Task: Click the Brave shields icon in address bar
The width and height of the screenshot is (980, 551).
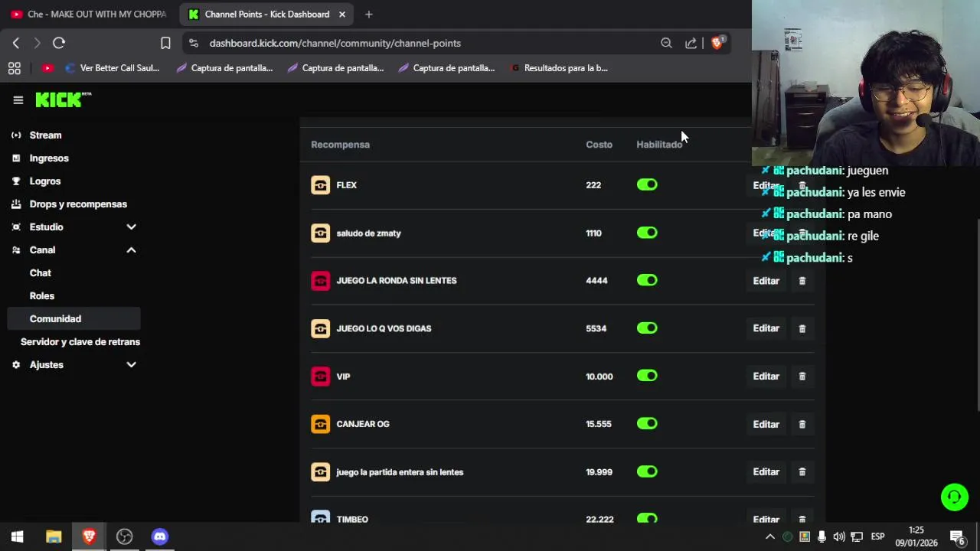Action: (x=717, y=43)
